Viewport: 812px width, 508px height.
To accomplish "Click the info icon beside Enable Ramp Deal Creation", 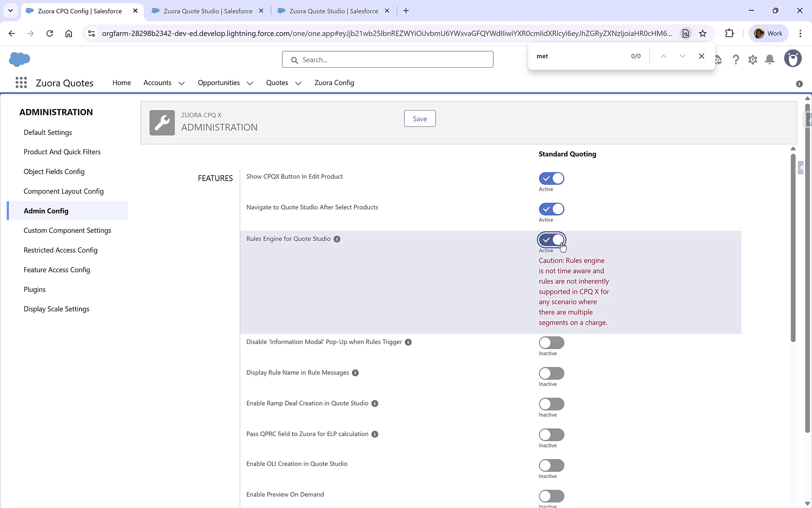I will [375, 403].
